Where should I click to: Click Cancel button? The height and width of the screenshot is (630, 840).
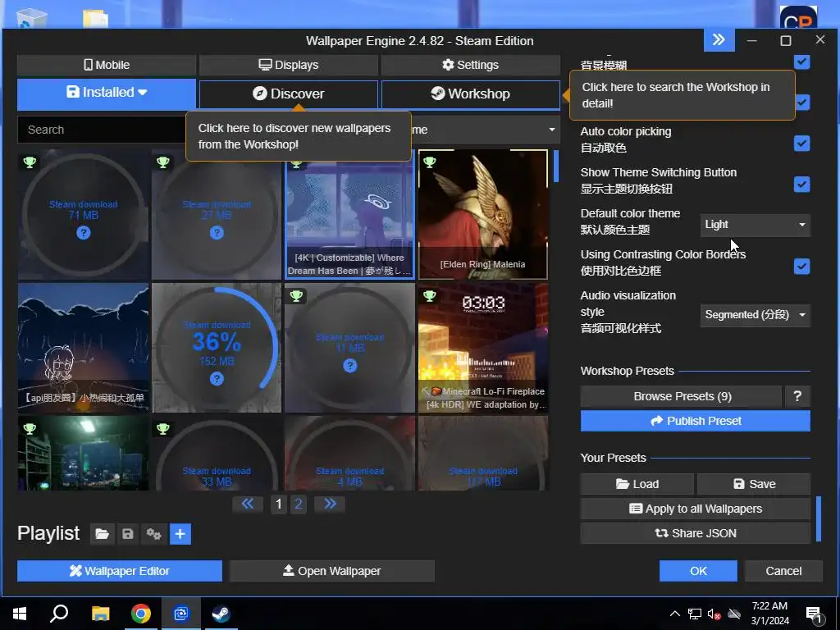click(x=783, y=571)
